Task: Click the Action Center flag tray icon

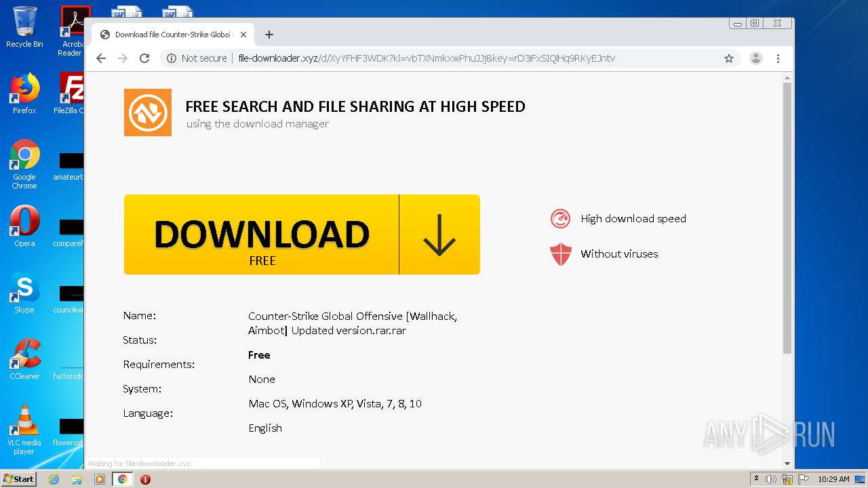Action: [x=803, y=479]
